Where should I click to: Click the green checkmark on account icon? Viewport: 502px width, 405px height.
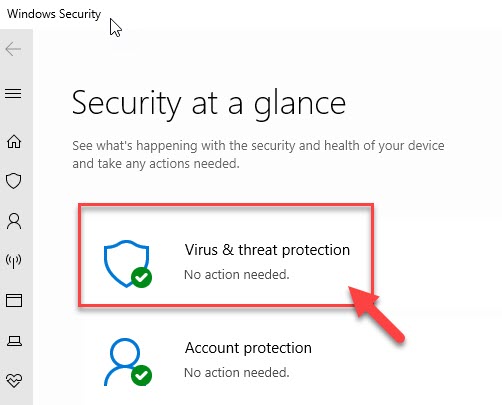pyautogui.click(x=141, y=375)
